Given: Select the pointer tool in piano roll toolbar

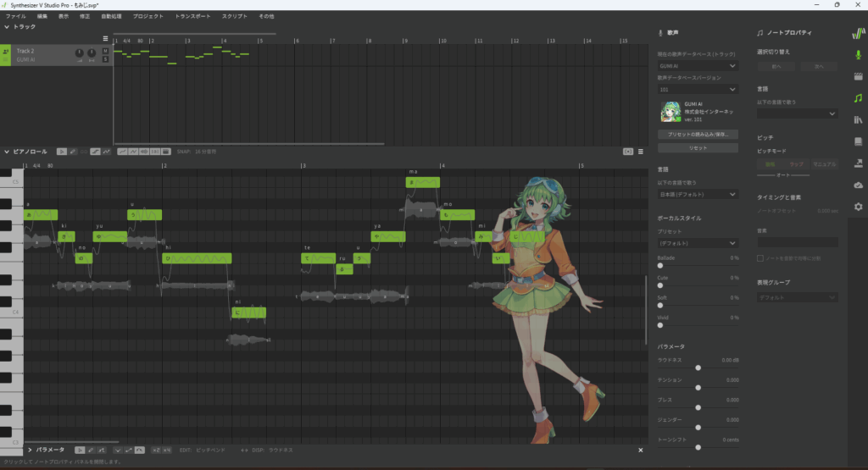Looking at the screenshot, I should 62,152.
